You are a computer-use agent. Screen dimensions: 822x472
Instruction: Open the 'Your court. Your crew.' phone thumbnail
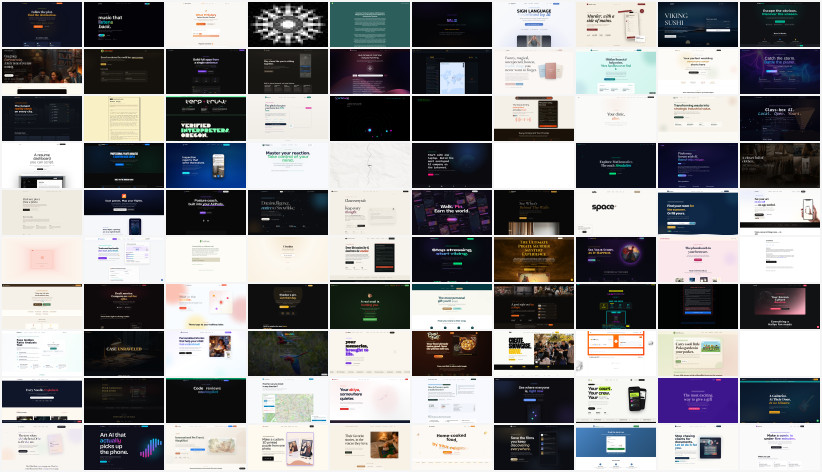[616, 400]
